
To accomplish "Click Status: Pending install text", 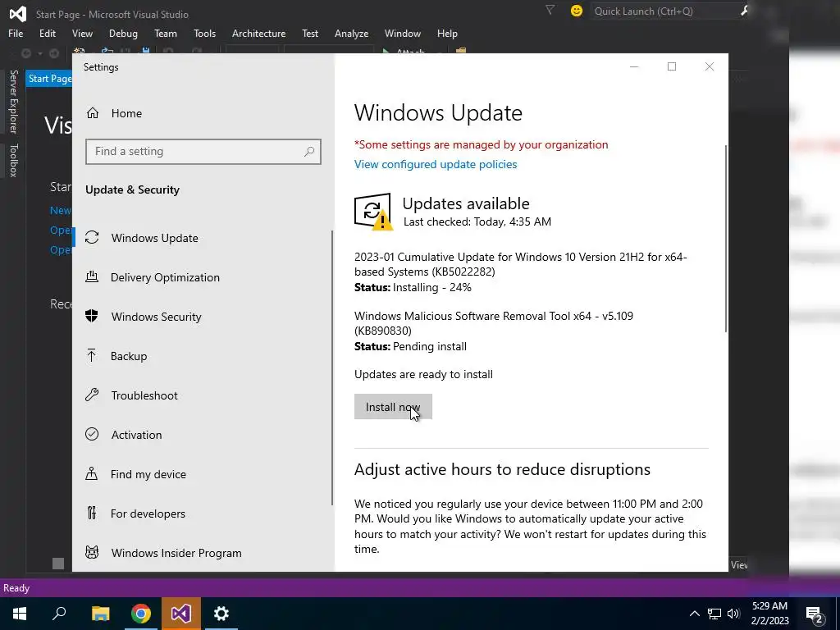I will click(410, 347).
